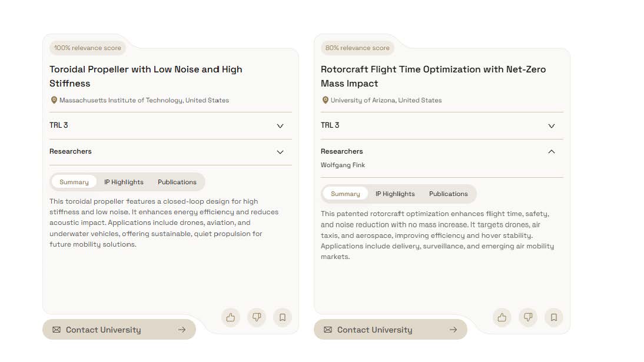Bookmark the Rotorcraft Flight Time Optimization card

(554, 317)
